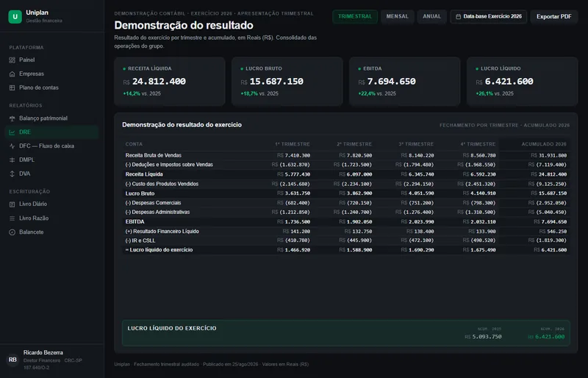Click the EBITDA KPI card
The height and width of the screenshot is (378, 588).
pyautogui.click(x=405, y=82)
